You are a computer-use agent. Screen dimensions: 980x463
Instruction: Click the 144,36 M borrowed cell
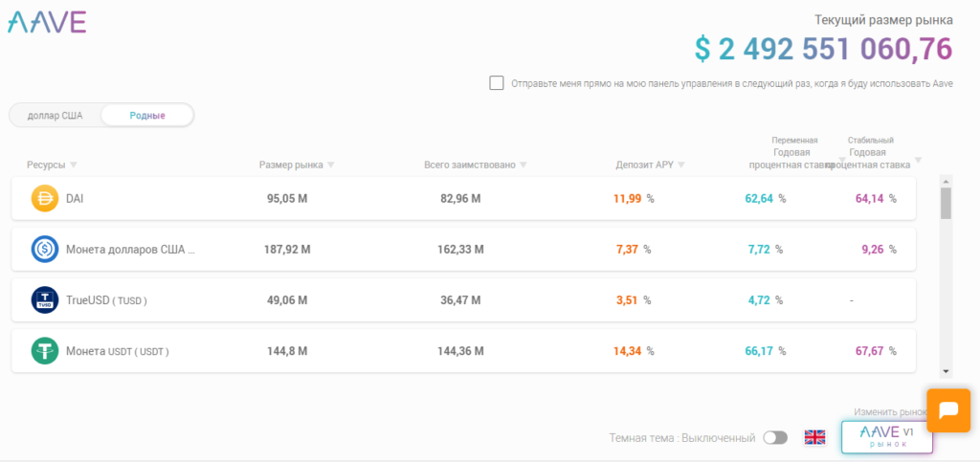click(x=460, y=351)
